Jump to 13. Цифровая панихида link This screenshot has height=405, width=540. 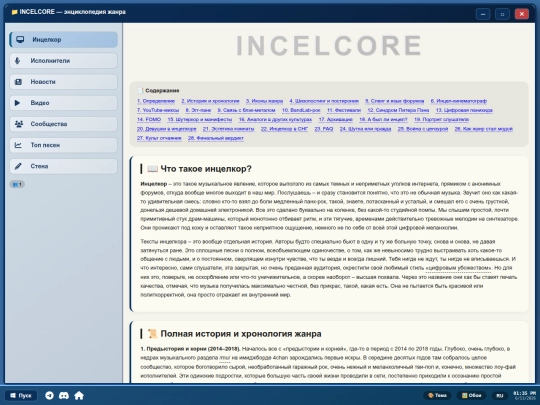coord(464,110)
